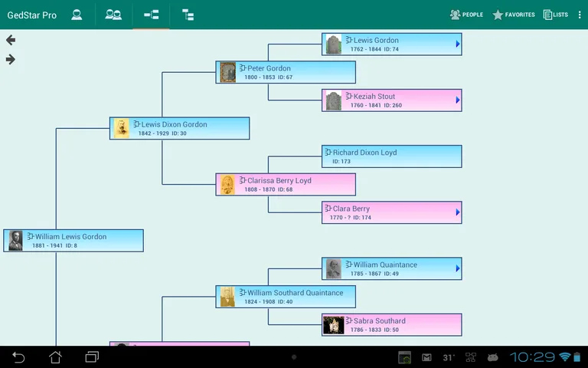Open the Gmail notification icon
Screen dimensions: 588x368
[426, 357]
